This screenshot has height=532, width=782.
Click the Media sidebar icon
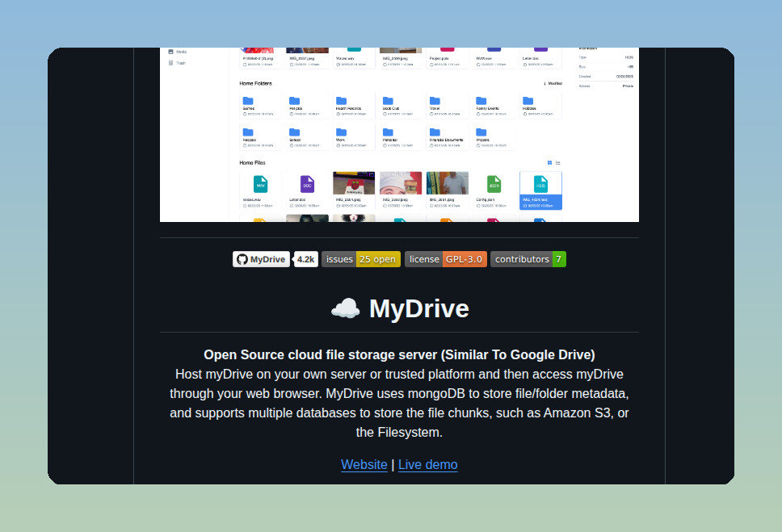170,52
